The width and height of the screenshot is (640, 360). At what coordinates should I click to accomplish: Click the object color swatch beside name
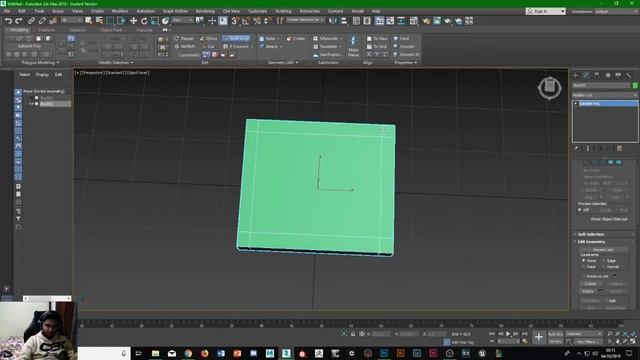click(x=635, y=85)
